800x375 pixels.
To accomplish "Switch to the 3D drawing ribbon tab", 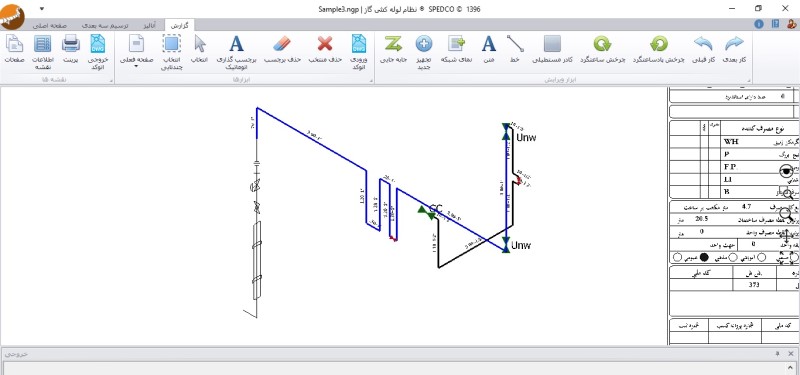I will (x=106, y=25).
